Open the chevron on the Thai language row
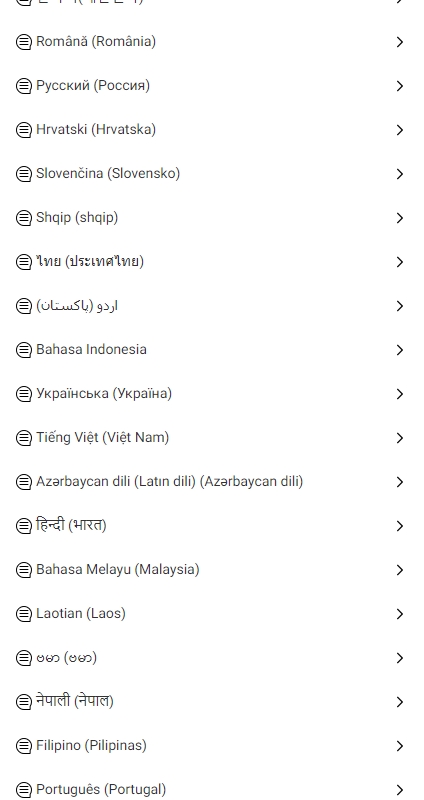This screenshot has height=800, width=424. click(x=400, y=262)
